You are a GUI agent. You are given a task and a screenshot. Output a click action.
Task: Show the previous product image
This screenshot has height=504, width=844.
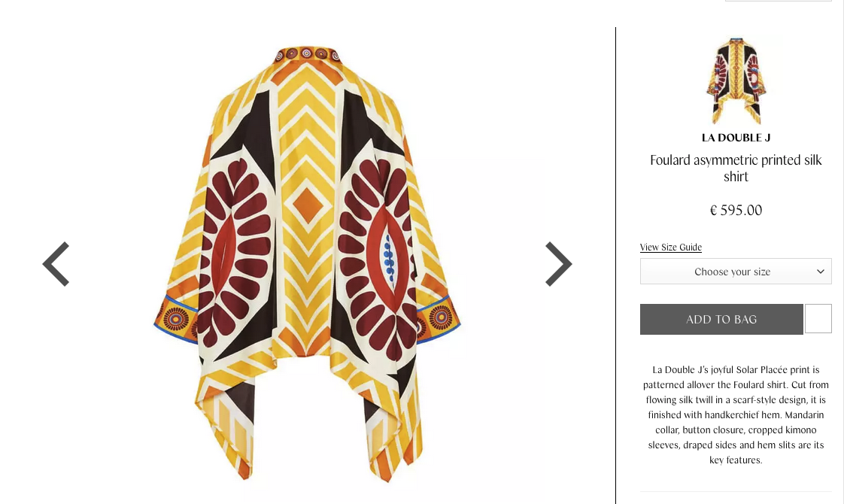pos(56,264)
